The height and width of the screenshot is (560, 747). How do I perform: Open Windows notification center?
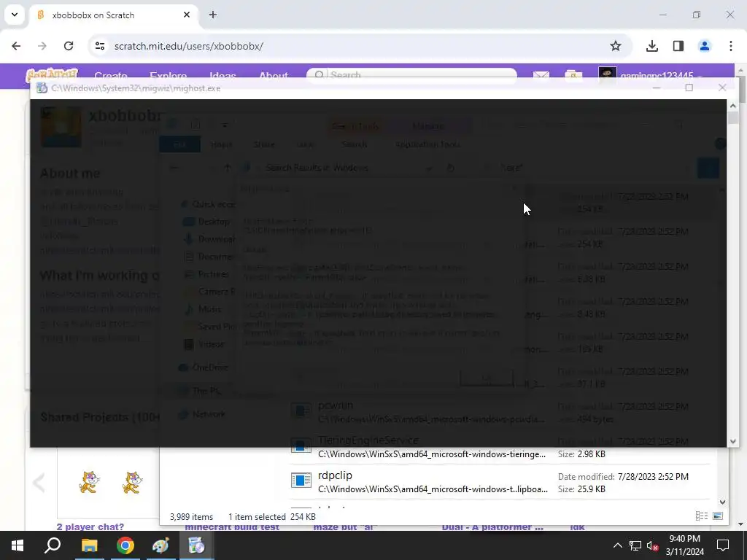723,545
